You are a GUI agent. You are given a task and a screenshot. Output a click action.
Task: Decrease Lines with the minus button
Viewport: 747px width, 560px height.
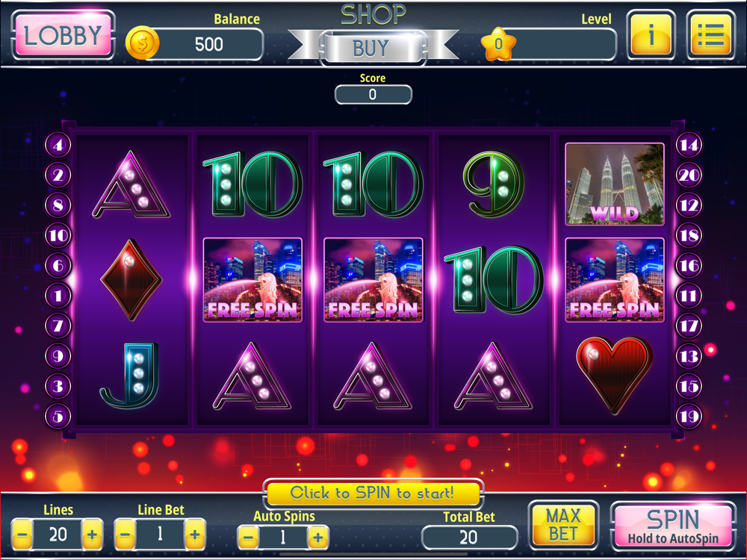pos(22,535)
